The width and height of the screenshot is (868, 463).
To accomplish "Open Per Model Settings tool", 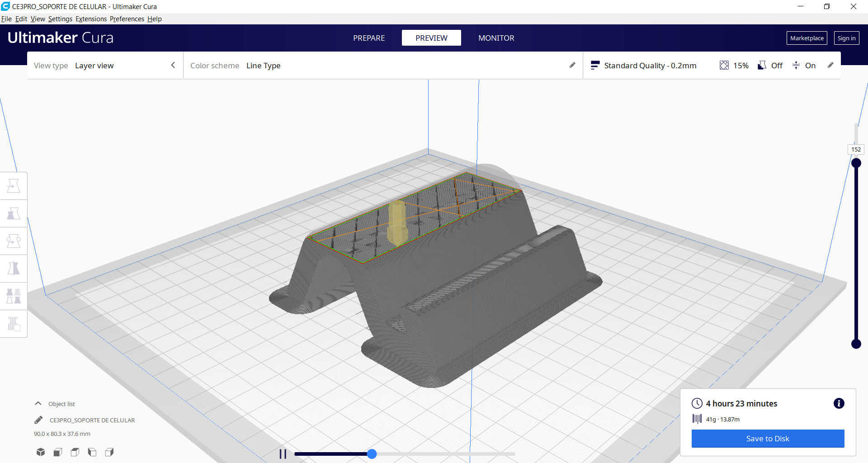I will [13, 296].
